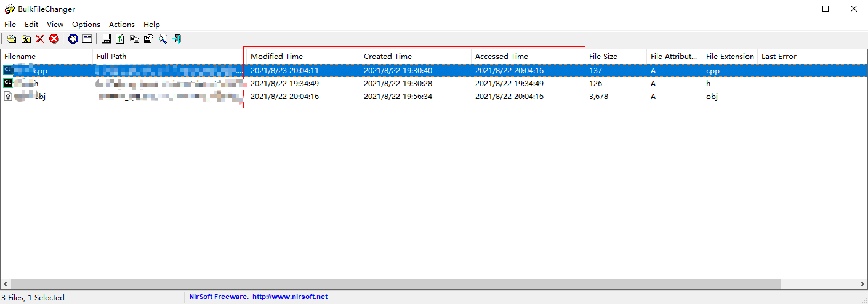868x304 pixels.
Task: Click the modified time 2021/8/23 20:04:11
Action: point(284,70)
